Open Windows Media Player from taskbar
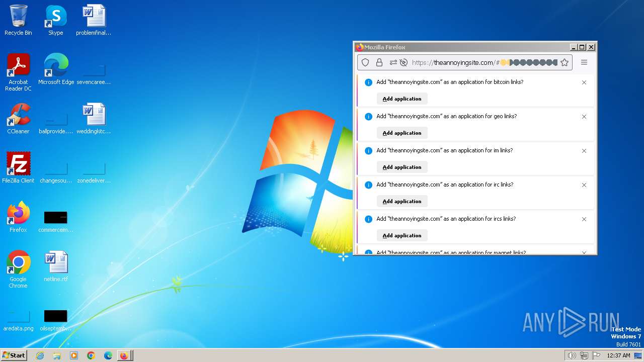 [74, 355]
